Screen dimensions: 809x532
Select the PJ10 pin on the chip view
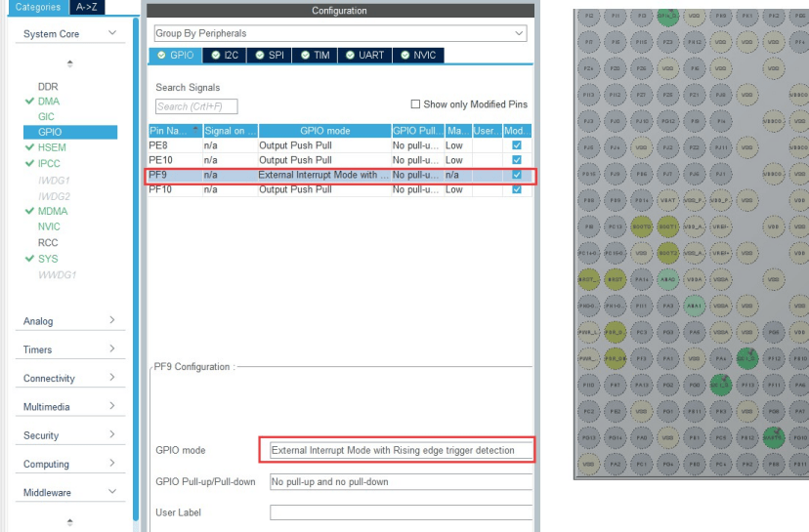point(641,121)
